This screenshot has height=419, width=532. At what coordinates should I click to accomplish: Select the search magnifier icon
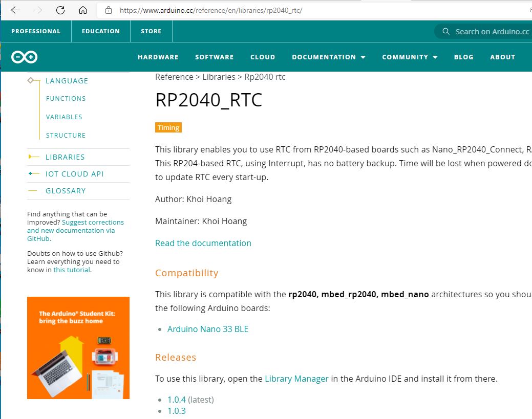pyautogui.click(x=445, y=31)
